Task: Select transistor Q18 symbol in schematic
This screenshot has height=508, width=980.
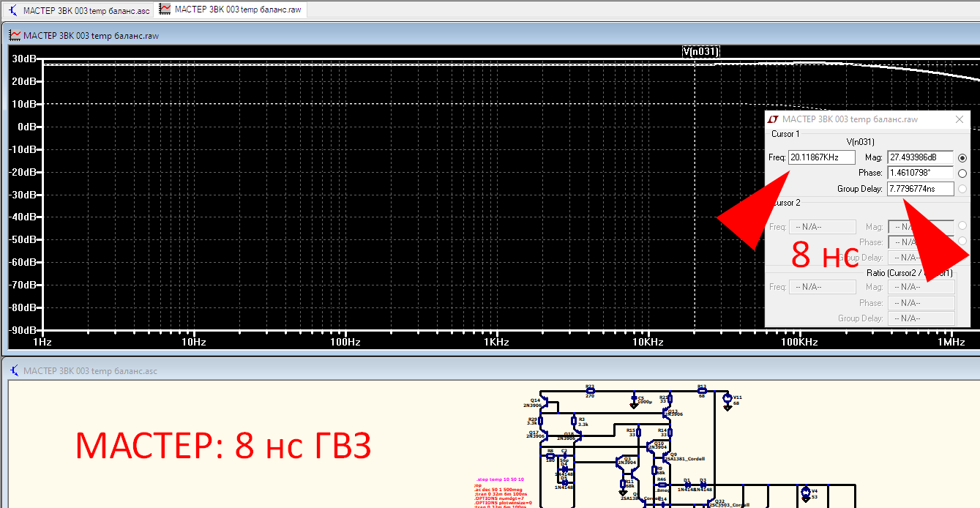Action: (x=579, y=436)
